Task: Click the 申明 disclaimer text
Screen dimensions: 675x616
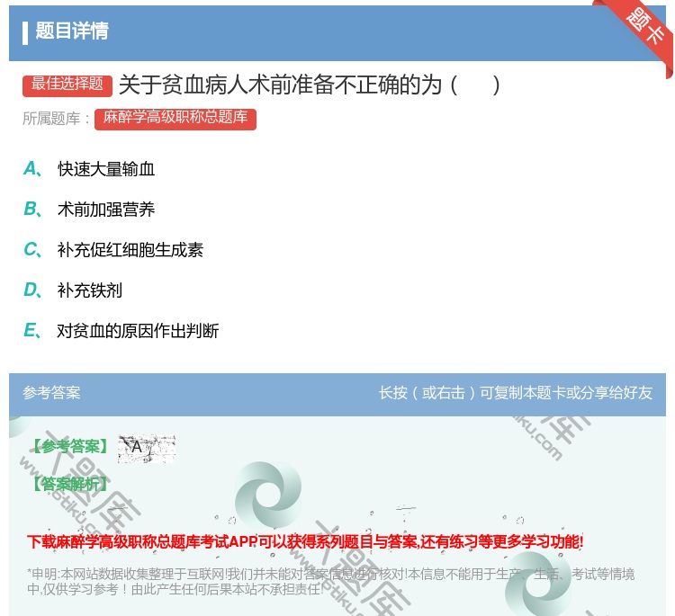Action: [x=330, y=581]
